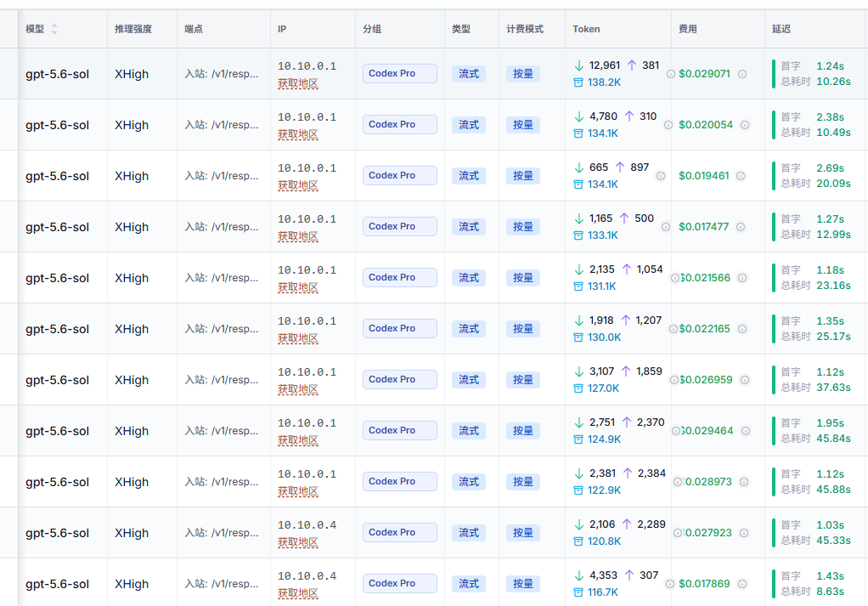Click the output token count 1,859
Image resolution: width=868 pixels, height=606 pixels.
tap(649, 371)
